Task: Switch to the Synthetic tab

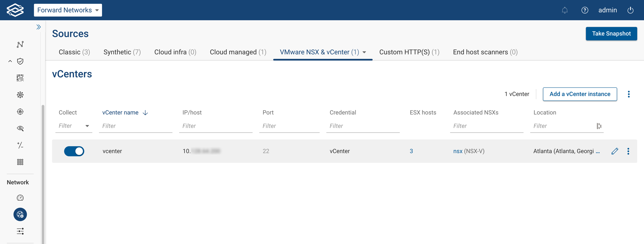Action: point(122,52)
